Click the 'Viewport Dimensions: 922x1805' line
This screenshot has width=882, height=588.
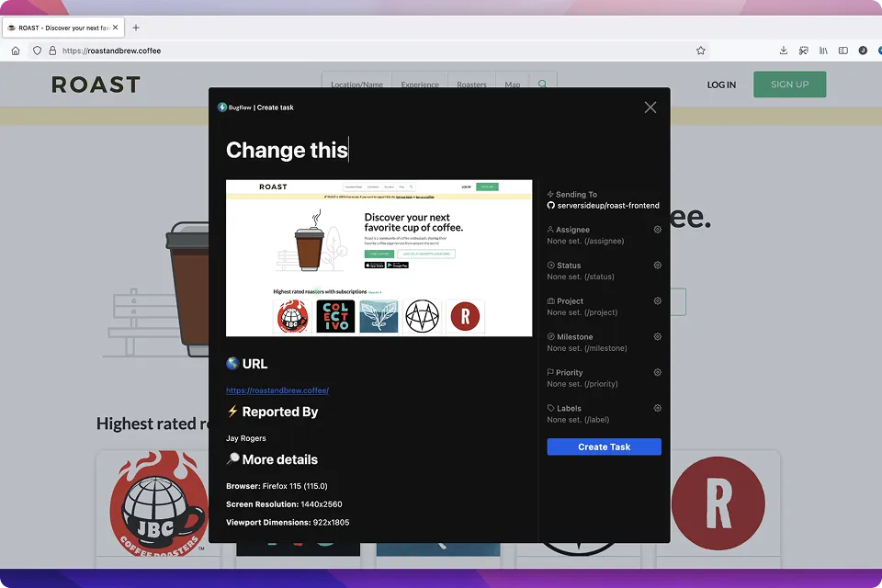[288, 522]
